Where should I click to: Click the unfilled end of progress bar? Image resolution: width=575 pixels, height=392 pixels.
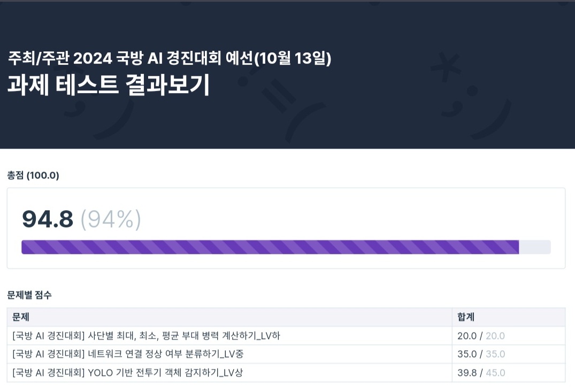click(535, 247)
